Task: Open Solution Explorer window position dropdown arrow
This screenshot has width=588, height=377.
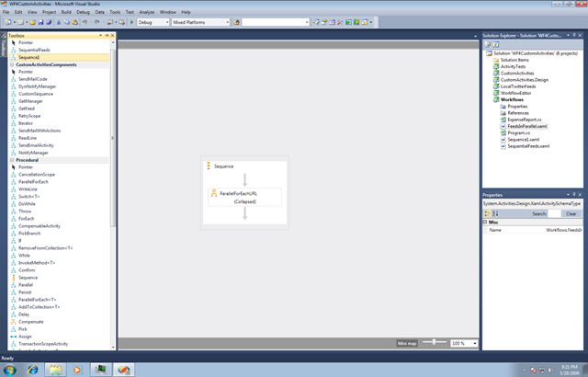Action: [568, 35]
